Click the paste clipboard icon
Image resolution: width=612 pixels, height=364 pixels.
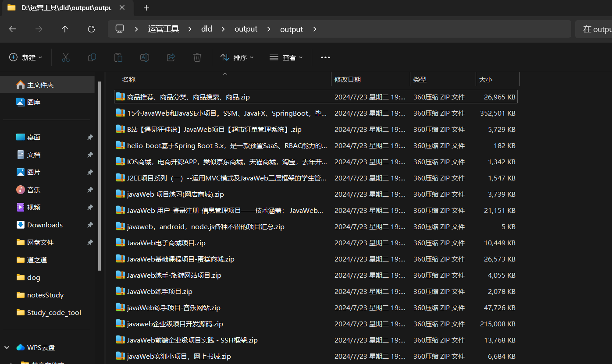point(118,57)
